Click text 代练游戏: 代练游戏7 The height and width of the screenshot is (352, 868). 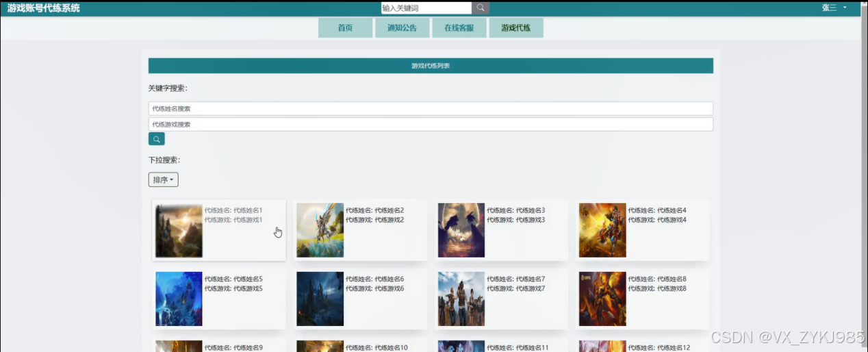pos(516,288)
